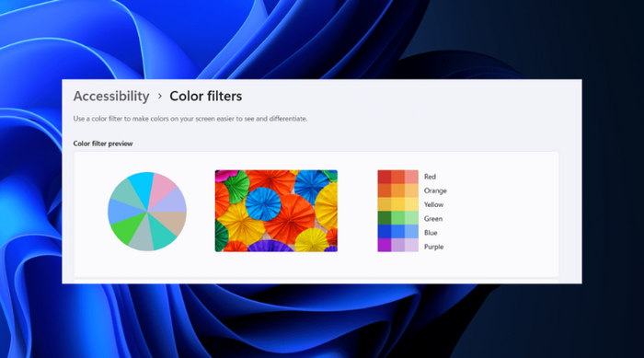Viewport: 644px width, 358px height.
Task: Click the Color filters breadcrumb title
Action: coord(206,97)
